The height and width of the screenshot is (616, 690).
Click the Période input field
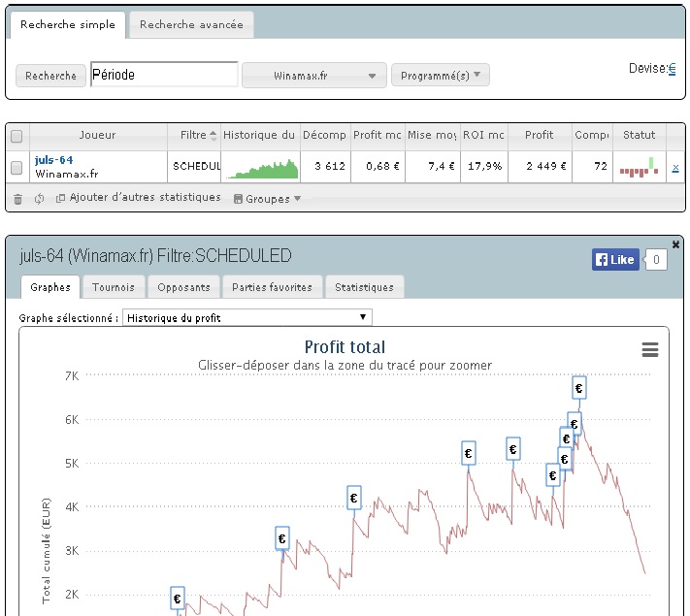[x=164, y=75]
